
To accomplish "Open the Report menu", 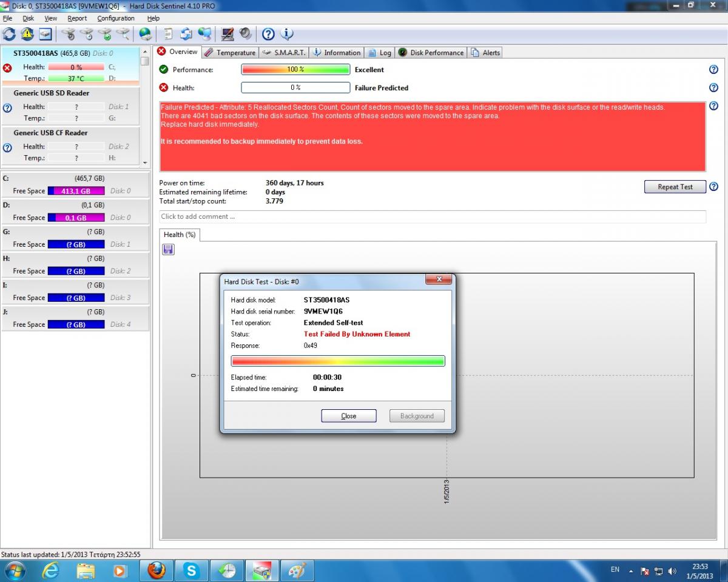I will click(x=77, y=18).
